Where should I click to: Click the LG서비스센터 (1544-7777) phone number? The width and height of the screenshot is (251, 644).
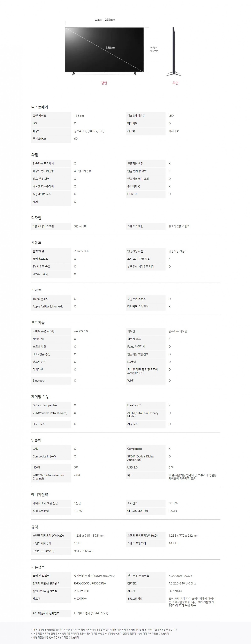coord(91,613)
